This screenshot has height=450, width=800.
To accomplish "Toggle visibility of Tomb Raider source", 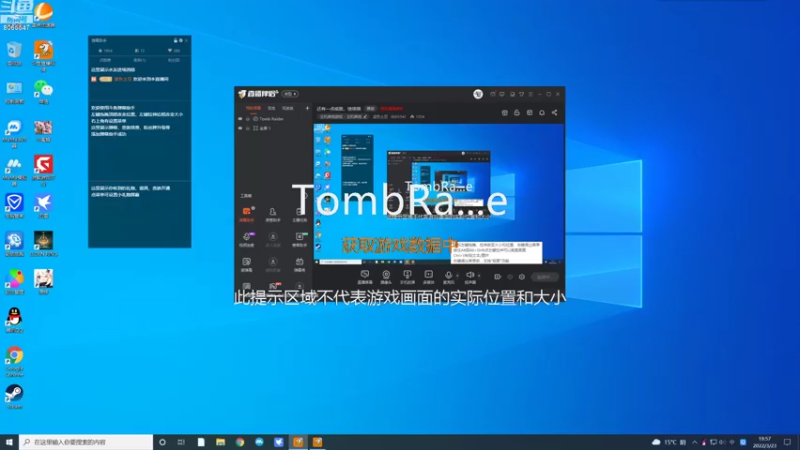I will point(240,119).
